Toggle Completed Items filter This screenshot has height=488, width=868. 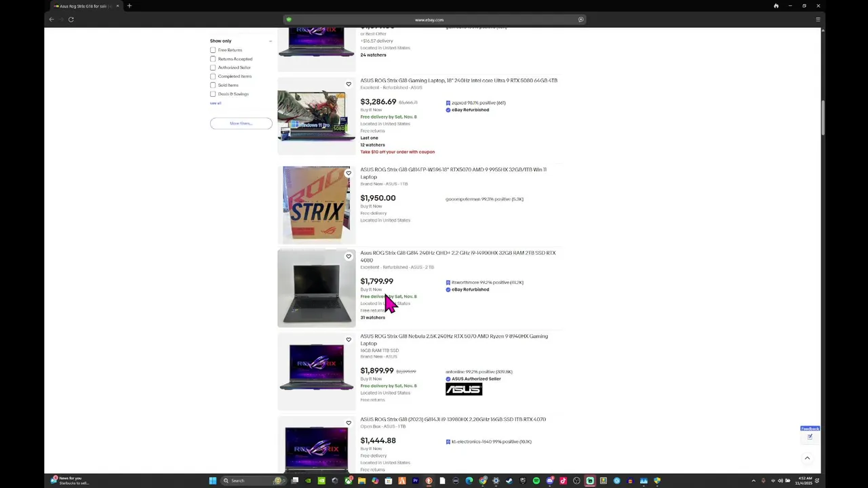click(x=213, y=77)
